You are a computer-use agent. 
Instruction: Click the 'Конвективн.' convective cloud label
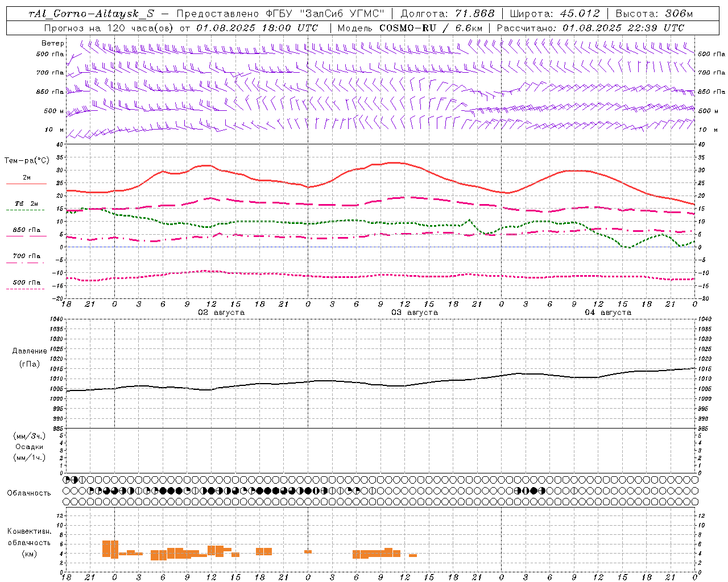[x=30, y=531]
